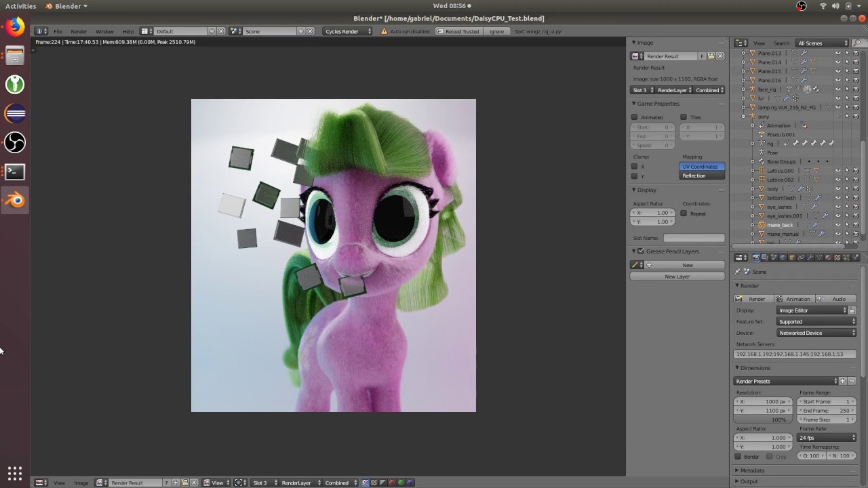Image resolution: width=868 pixels, height=488 pixels.
Task: Open the outliner View menu
Action: coord(759,43)
